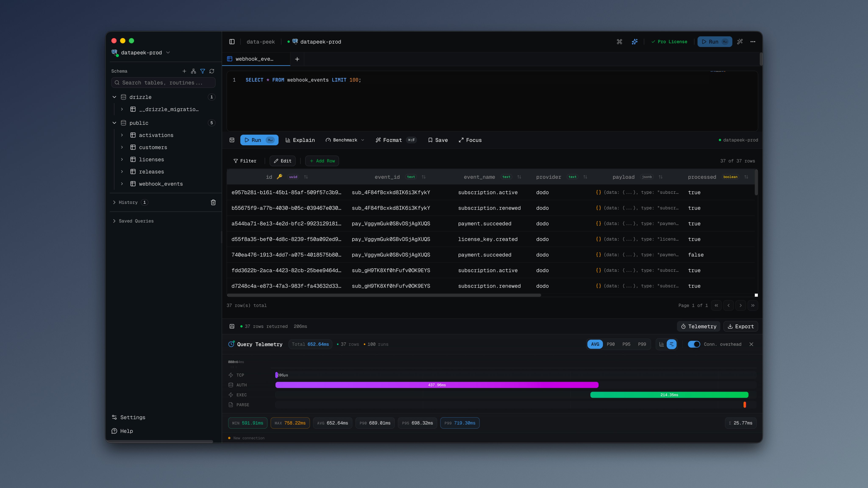Click the schema diagram icon
868x488 pixels.
[193, 71]
